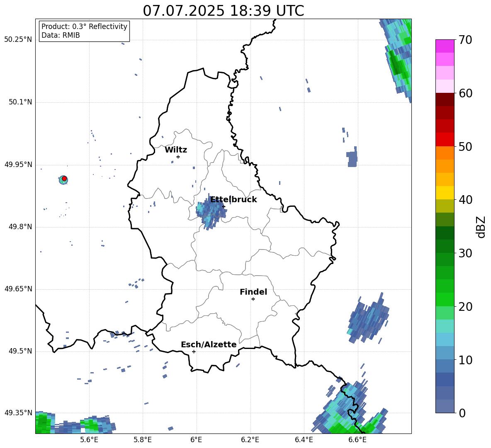This screenshot has width=491, height=448.
Task: Click the colorbar tick label 70
Action: [x=465, y=40]
